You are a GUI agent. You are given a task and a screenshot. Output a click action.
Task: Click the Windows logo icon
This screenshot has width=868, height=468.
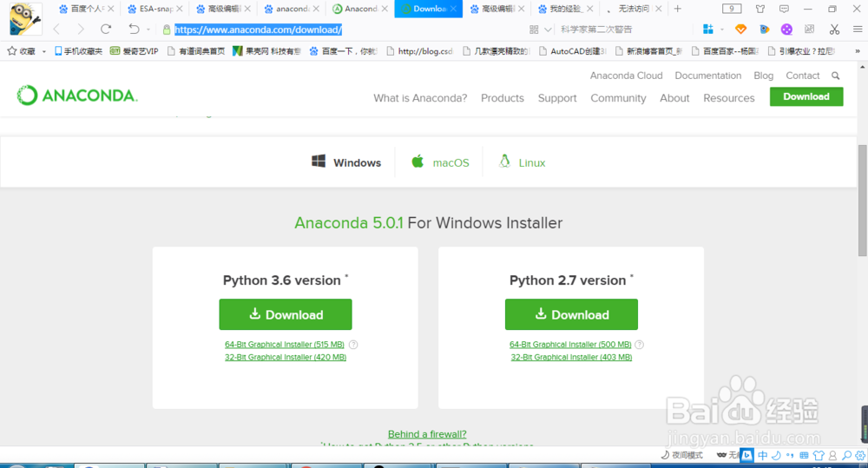click(x=319, y=161)
